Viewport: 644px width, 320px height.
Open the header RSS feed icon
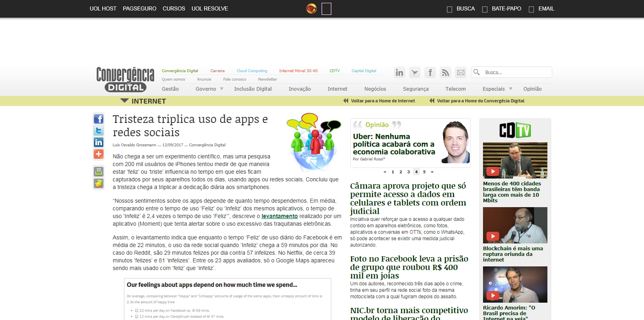(445, 73)
